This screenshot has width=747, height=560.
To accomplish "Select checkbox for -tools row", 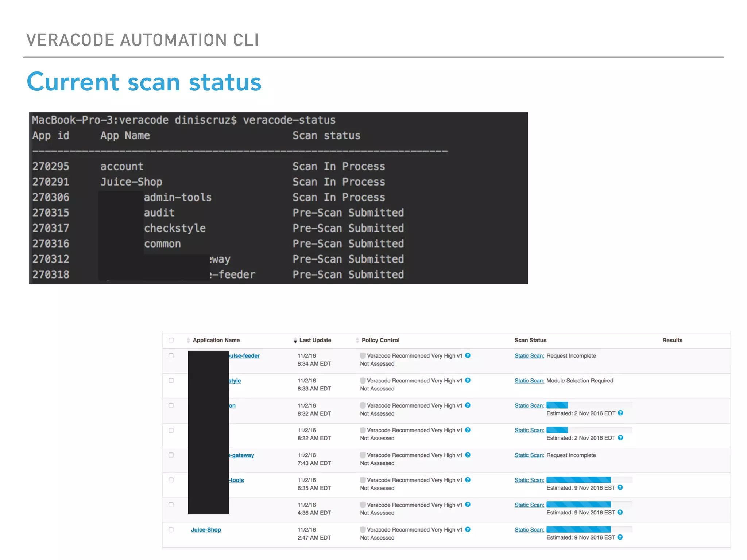I will pos(171,480).
